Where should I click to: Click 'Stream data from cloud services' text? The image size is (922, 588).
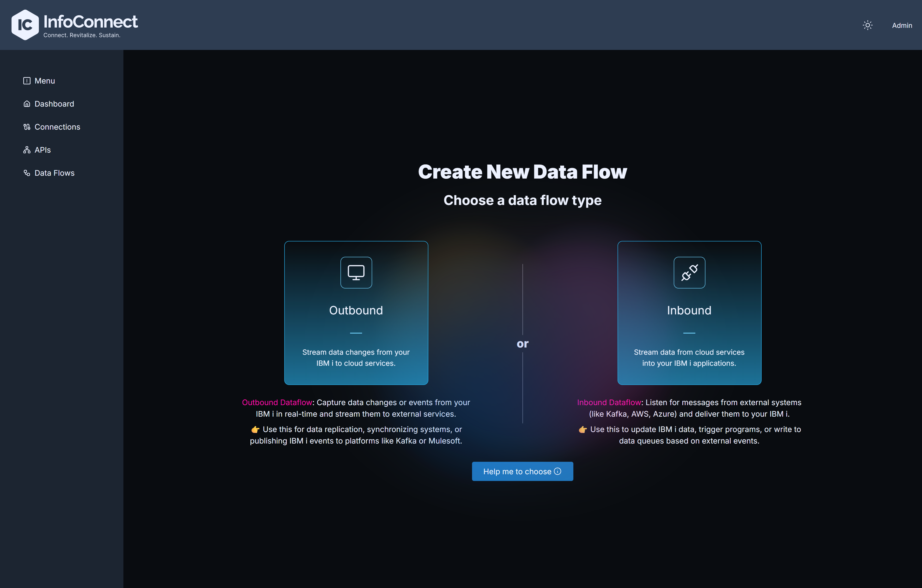tap(689, 352)
